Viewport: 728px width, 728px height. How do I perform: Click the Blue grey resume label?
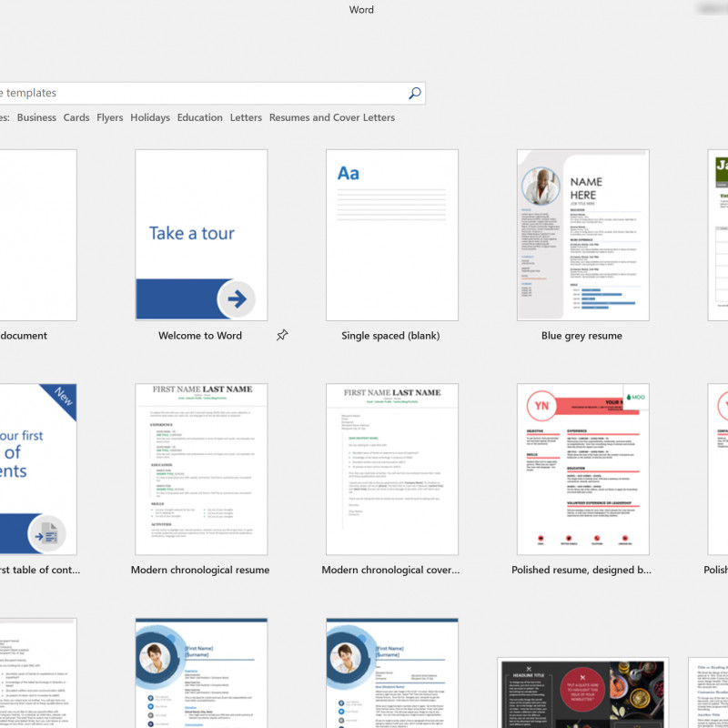[581, 336]
